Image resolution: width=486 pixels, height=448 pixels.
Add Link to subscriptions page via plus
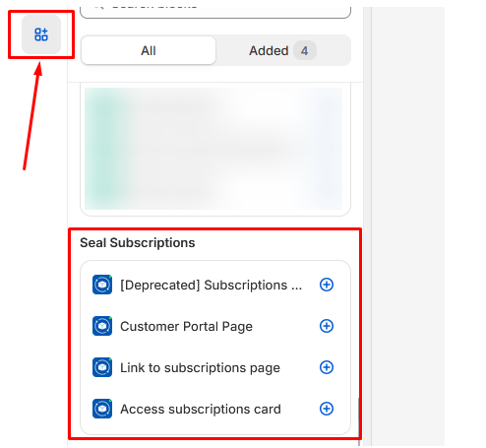[x=327, y=367]
